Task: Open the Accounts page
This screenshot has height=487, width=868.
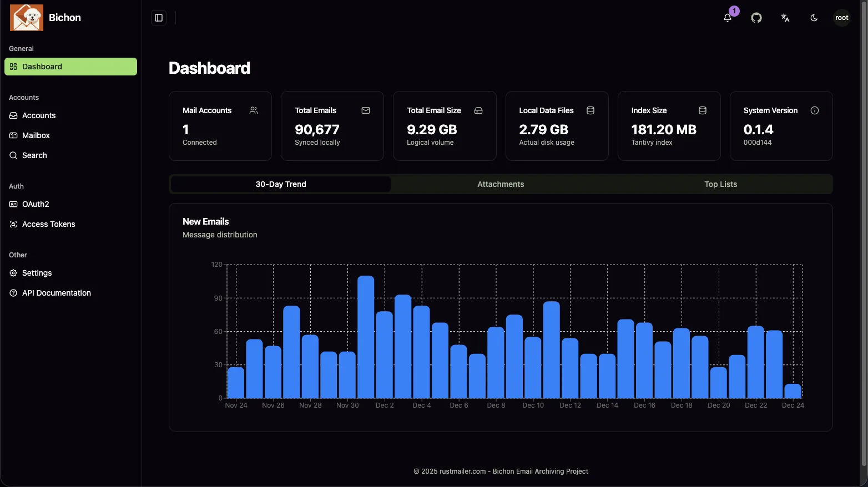Action: [x=38, y=115]
